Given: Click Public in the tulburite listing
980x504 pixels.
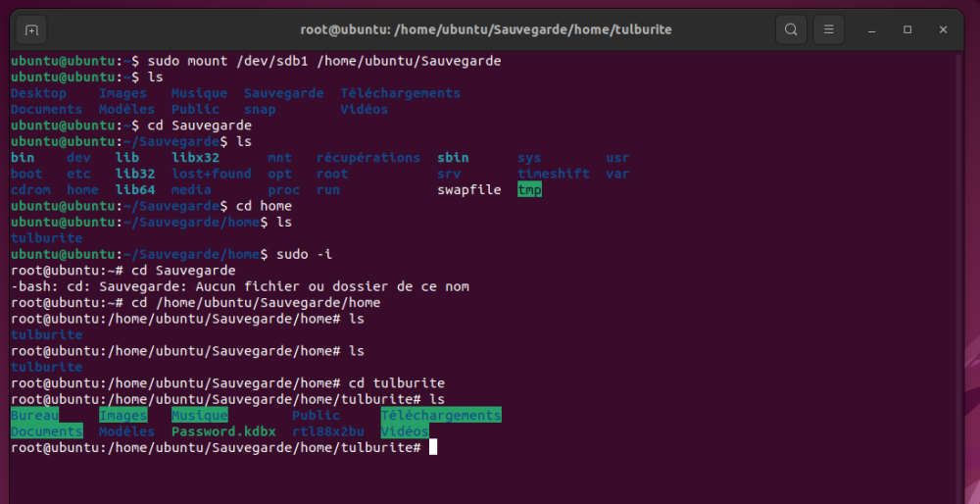Looking at the screenshot, I should click(x=317, y=415).
